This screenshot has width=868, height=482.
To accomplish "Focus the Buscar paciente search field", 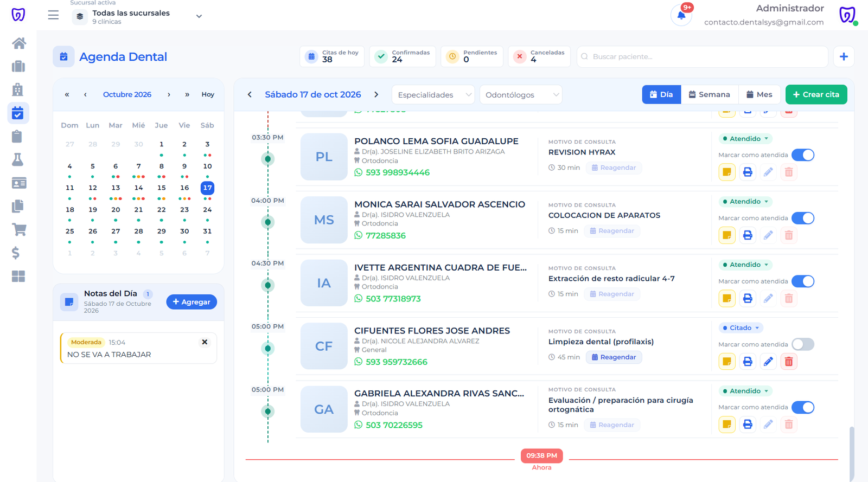I will 703,56.
